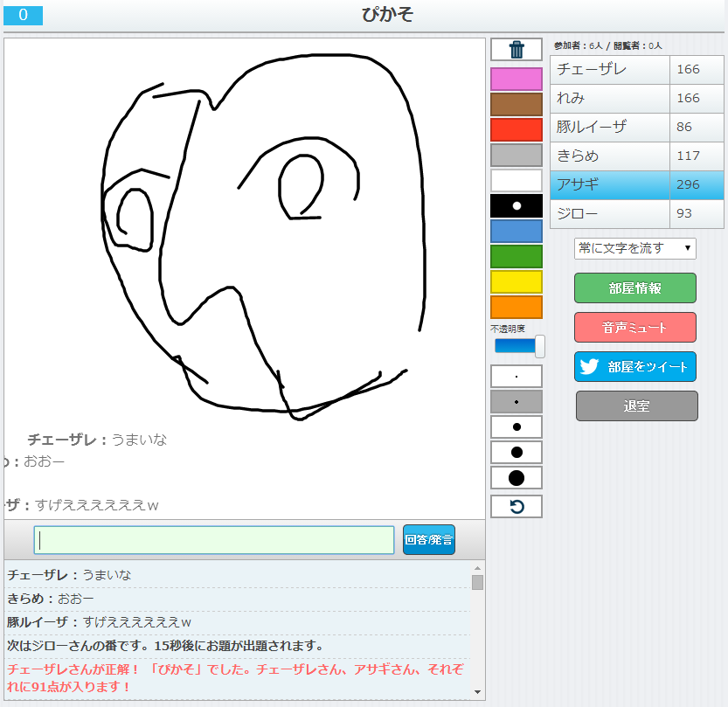Click the ぴかそ title heading
The width and height of the screenshot is (728, 707).
[388, 14]
